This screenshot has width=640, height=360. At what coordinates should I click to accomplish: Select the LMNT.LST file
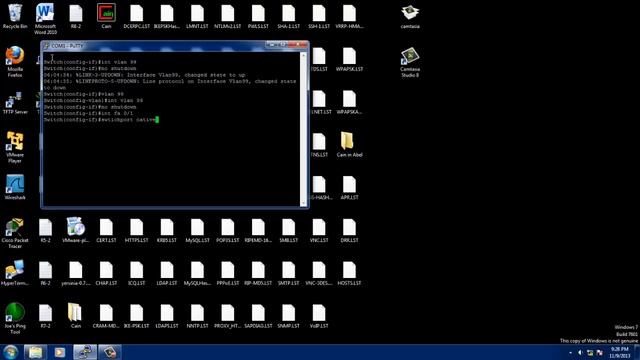pos(197,16)
